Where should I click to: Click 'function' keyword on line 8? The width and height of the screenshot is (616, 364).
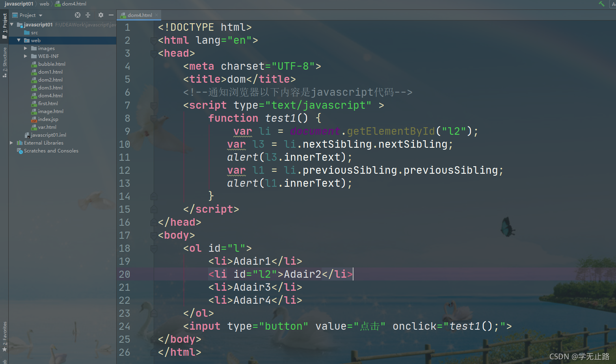[x=233, y=118]
